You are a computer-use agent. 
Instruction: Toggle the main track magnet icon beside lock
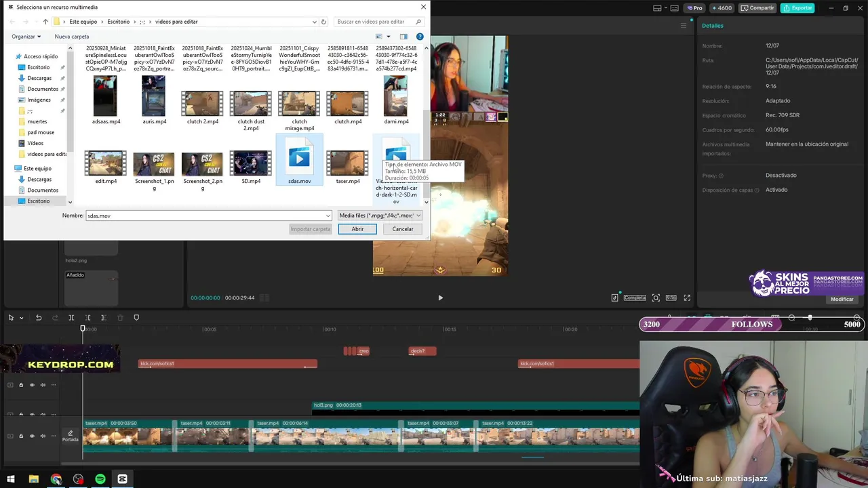[10, 436]
